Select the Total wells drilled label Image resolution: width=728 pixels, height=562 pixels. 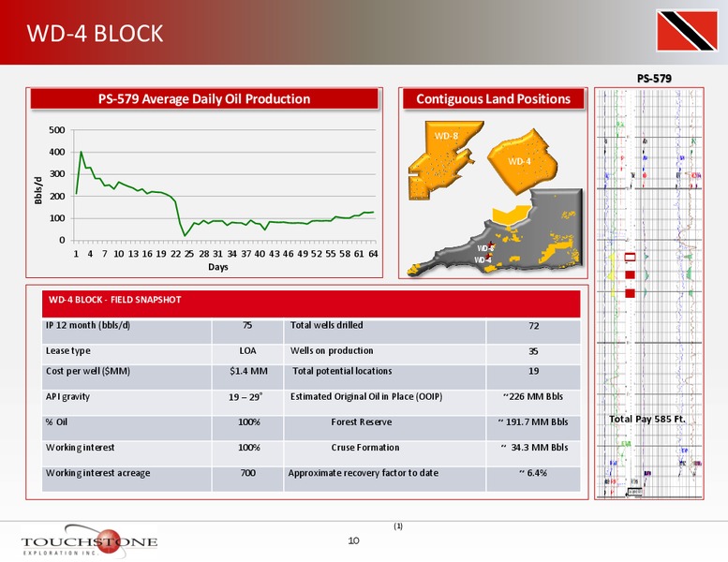(326, 325)
